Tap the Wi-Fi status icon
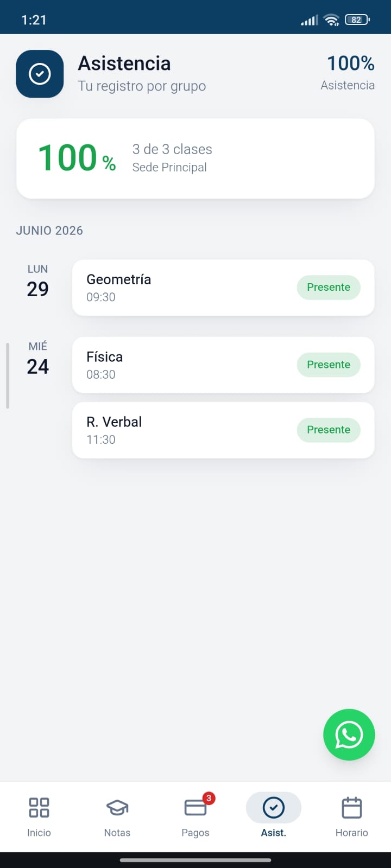 pyautogui.click(x=331, y=20)
